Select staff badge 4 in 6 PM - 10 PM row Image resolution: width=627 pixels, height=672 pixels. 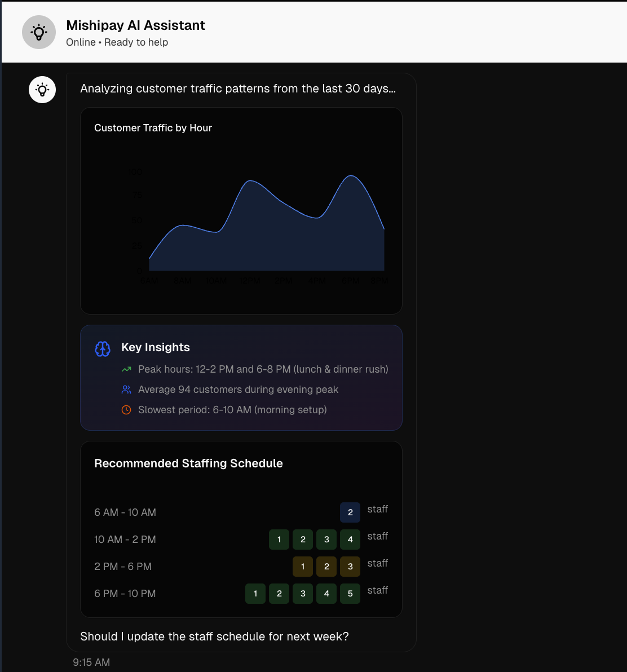(x=326, y=594)
